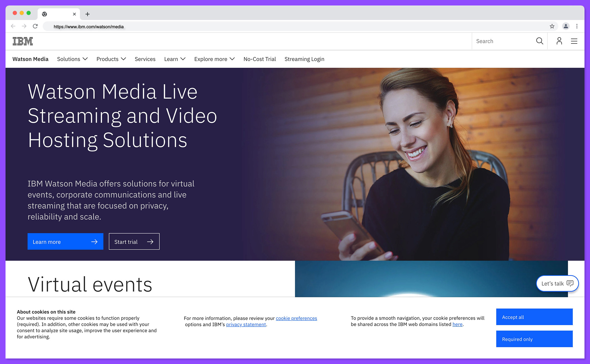Click the user profile icon

(559, 41)
